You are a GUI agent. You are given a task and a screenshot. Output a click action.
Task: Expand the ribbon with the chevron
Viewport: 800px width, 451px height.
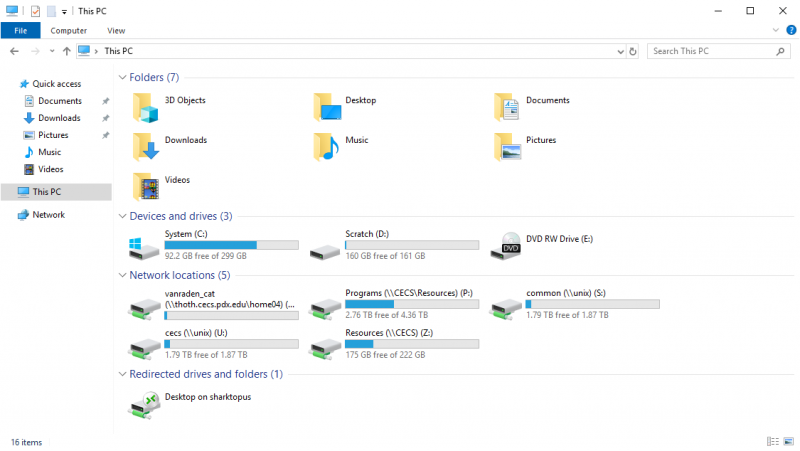coord(776,30)
